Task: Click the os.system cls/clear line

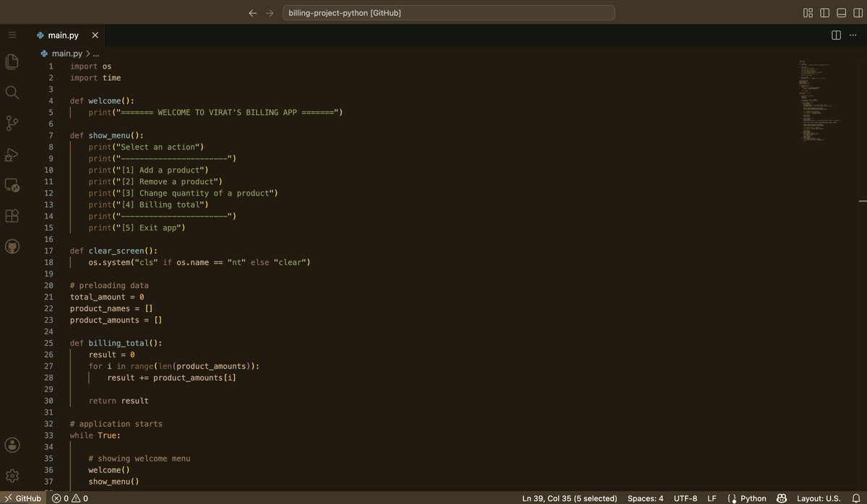Action: tap(199, 262)
